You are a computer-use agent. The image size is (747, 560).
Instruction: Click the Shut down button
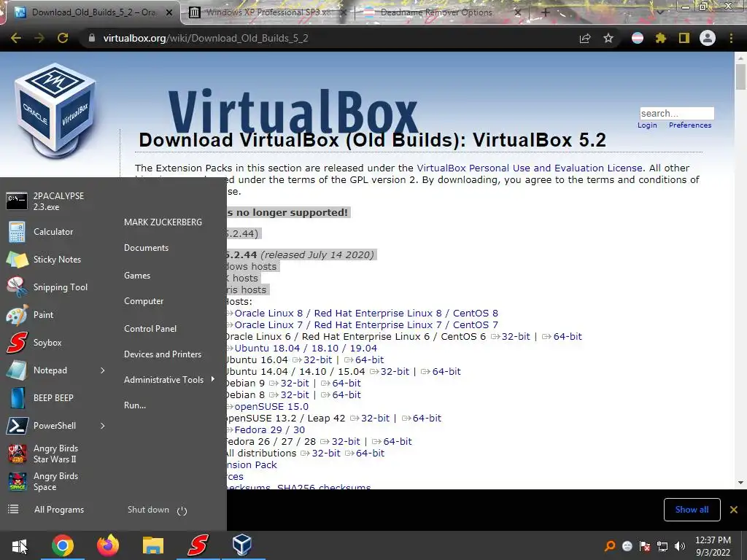148,510
